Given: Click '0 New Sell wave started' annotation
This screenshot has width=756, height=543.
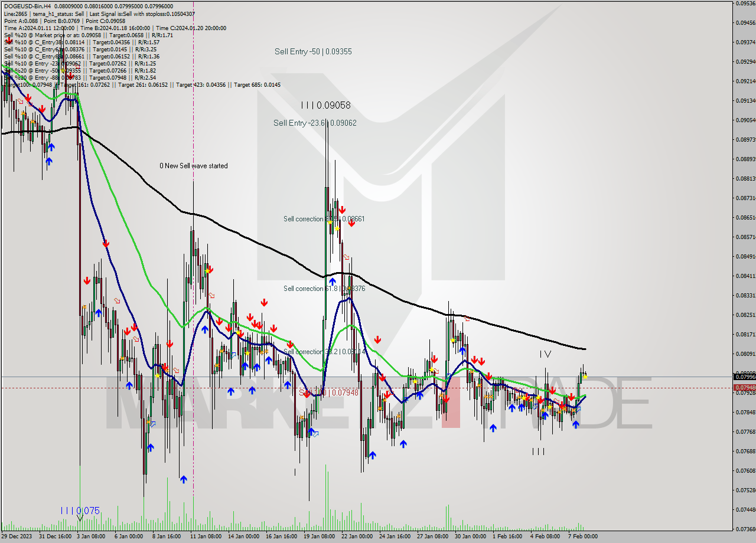Looking at the screenshot, I should [194, 166].
